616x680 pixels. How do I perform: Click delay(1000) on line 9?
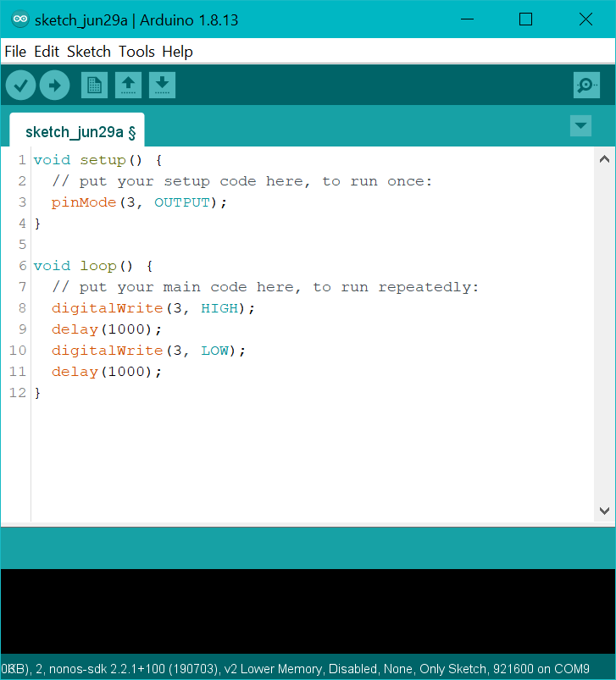[106, 329]
